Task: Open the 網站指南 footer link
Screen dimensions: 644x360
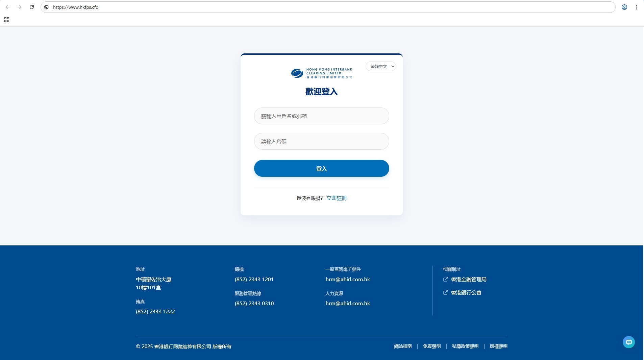Action: (x=403, y=346)
